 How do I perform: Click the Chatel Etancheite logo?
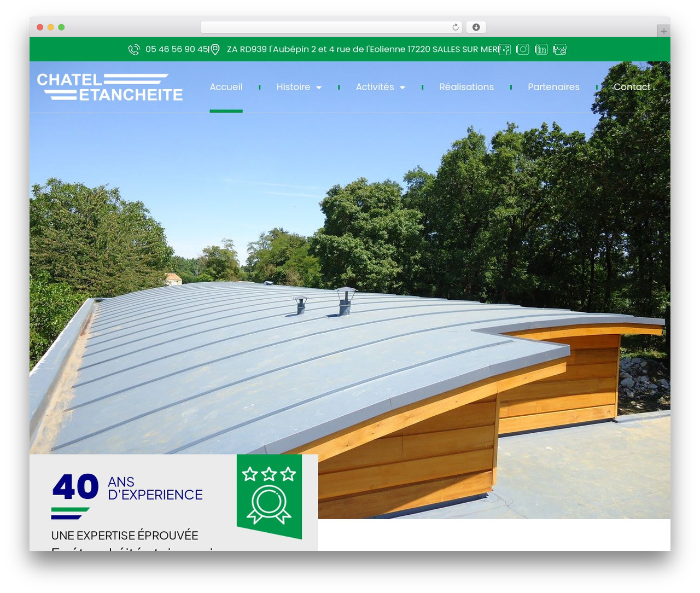pos(110,88)
